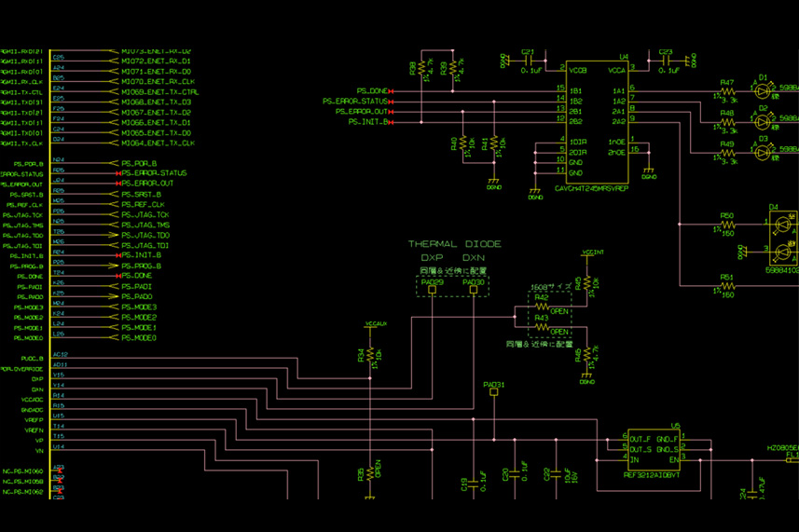Select the R43 OPEN resistor
Image resolution: width=799 pixels, height=532 pixels.
click(543, 327)
